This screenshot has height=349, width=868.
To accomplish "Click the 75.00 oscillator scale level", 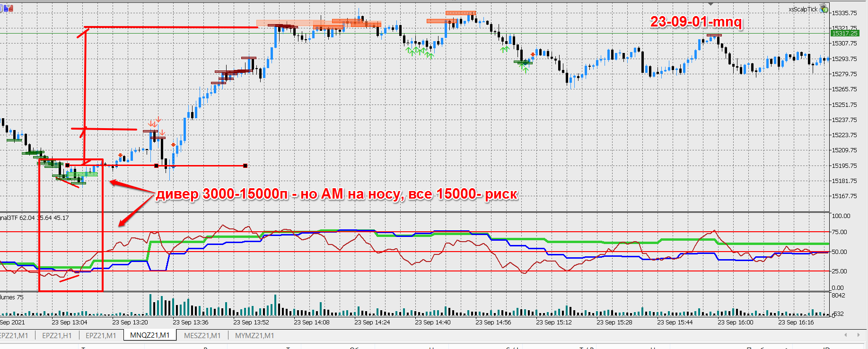I will pos(839,232).
